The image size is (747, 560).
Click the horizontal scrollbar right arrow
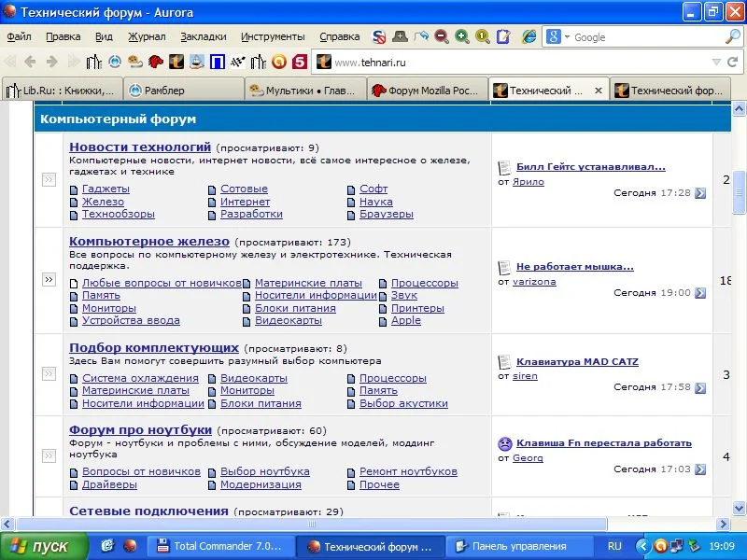[x=724, y=525]
